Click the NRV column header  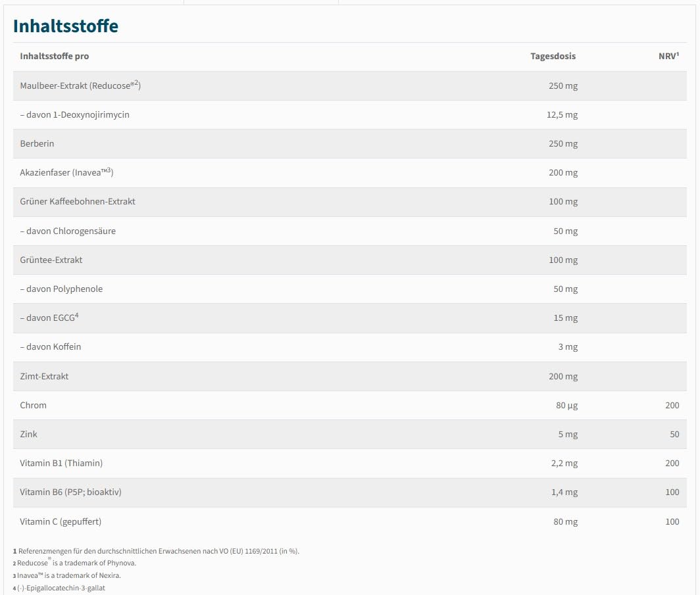[x=668, y=56]
